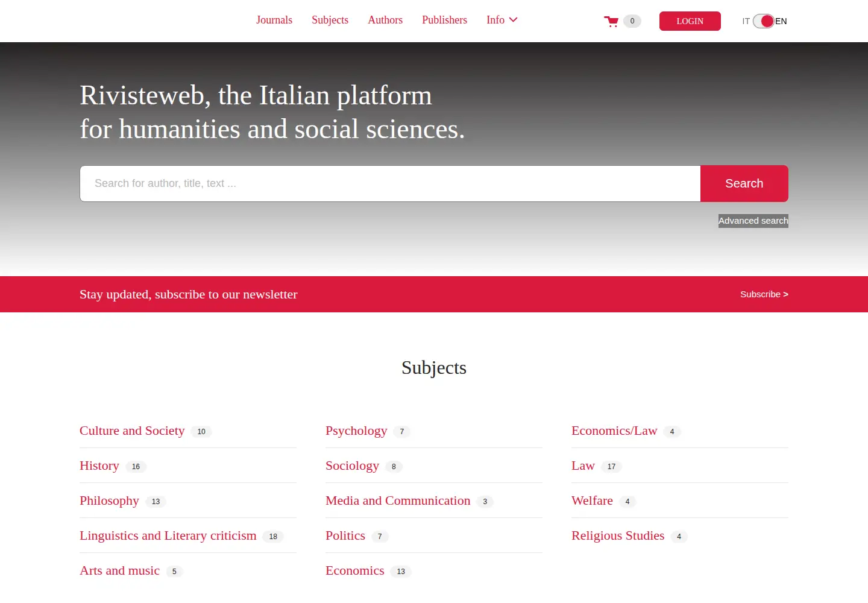Open the Publishers menu item
The width and height of the screenshot is (868, 603).
(444, 20)
